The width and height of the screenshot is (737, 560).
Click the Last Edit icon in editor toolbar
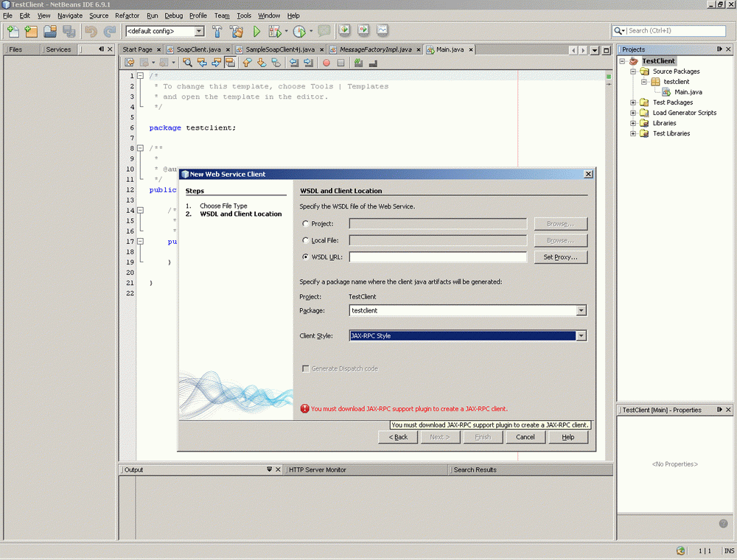point(130,63)
